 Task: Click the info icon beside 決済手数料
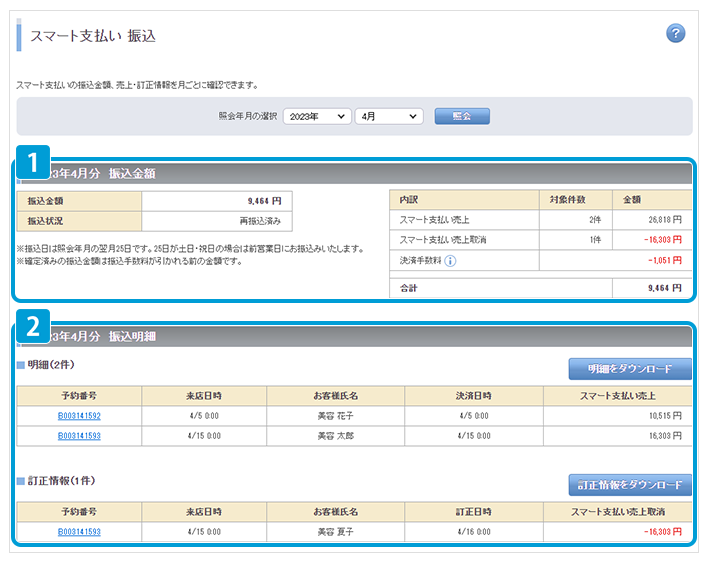450,262
